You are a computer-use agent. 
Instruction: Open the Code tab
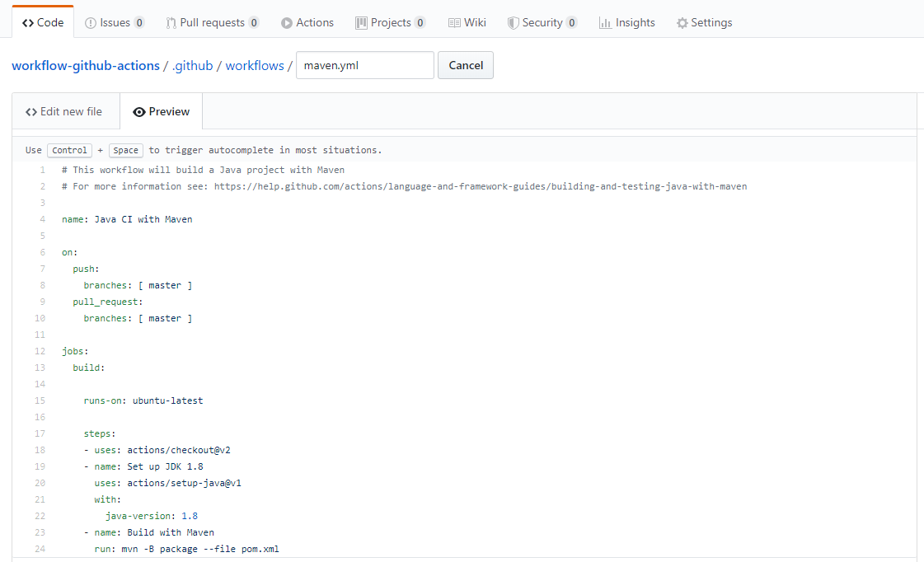tap(43, 23)
